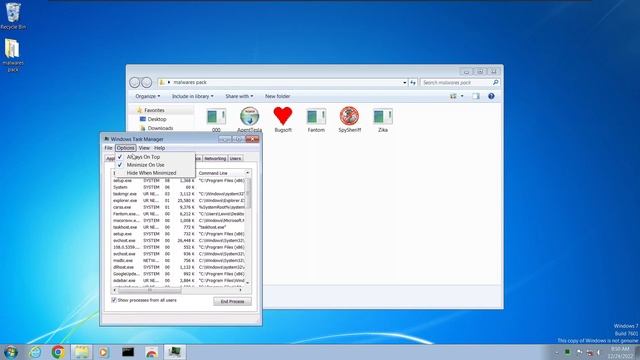Open Favorites in the navigation pane

coord(154,110)
